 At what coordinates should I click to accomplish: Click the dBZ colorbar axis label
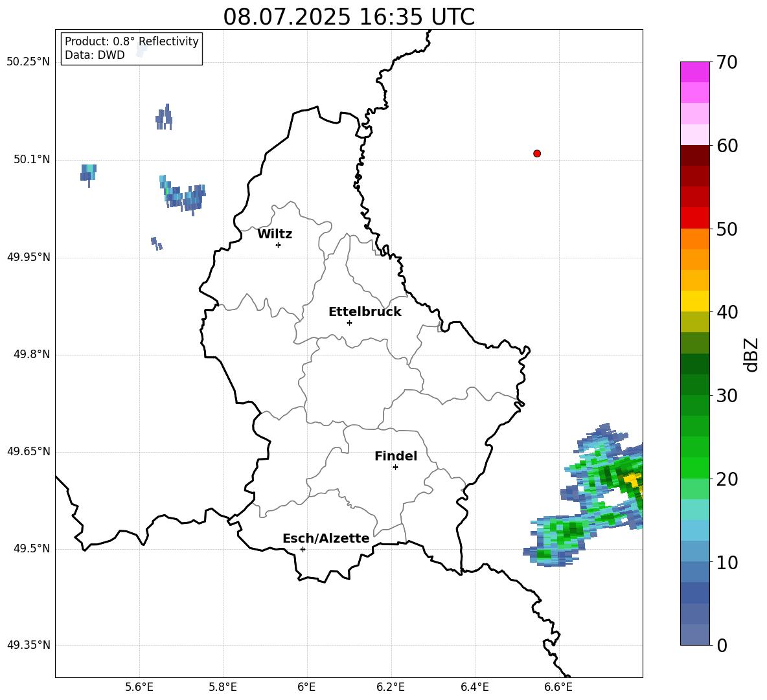click(x=750, y=354)
